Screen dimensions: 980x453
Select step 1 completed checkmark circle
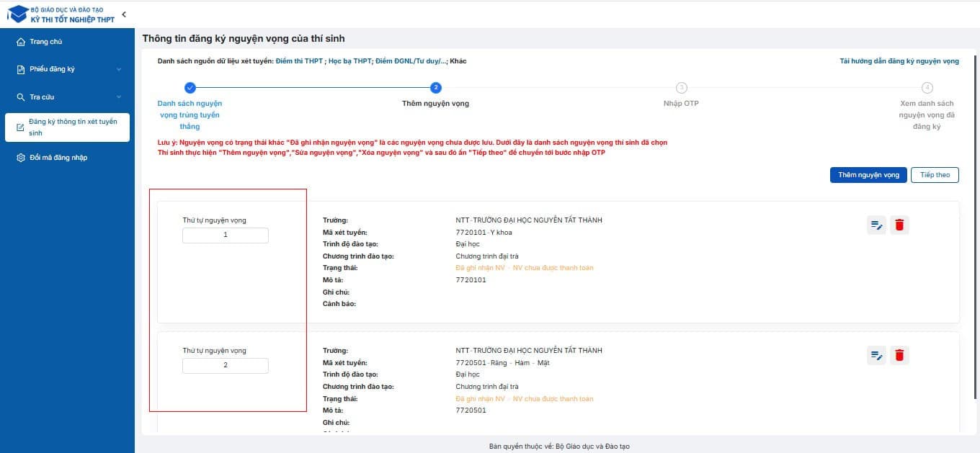(x=190, y=88)
